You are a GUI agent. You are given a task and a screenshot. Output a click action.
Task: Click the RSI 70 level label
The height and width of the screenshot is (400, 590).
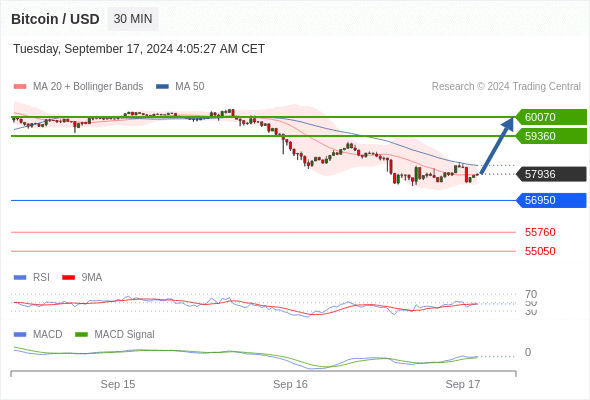(x=531, y=294)
